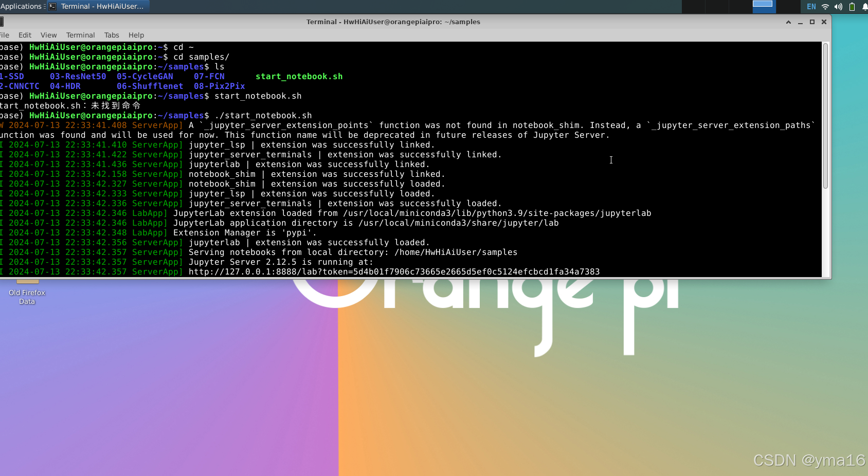Open the Tabs menu
This screenshot has width=868, height=476.
point(112,35)
